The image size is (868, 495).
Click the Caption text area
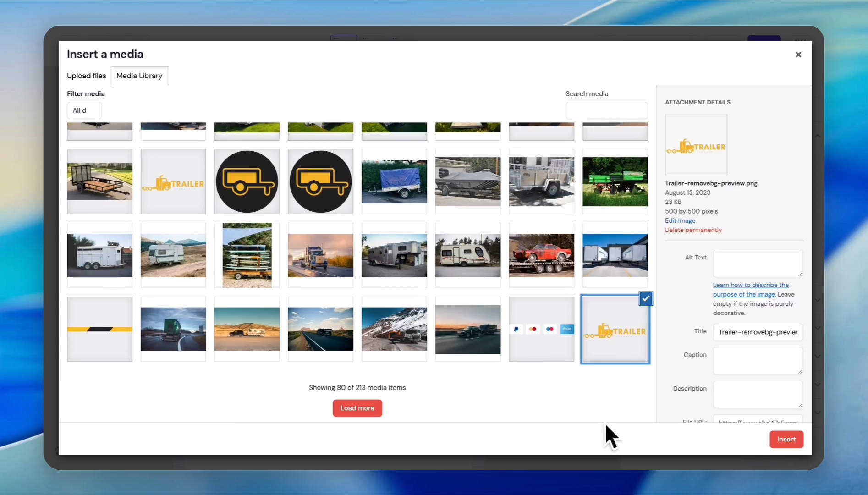[x=758, y=361]
